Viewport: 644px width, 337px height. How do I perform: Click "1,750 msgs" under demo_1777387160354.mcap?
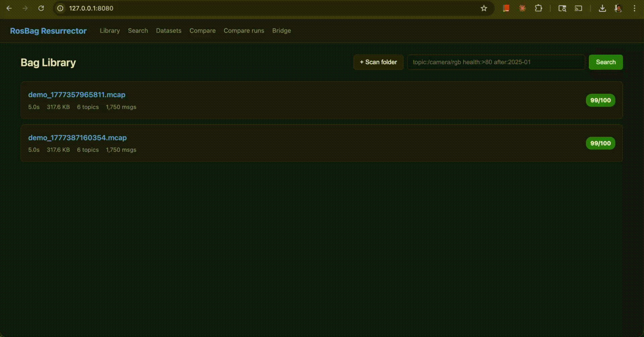[x=121, y=150]
